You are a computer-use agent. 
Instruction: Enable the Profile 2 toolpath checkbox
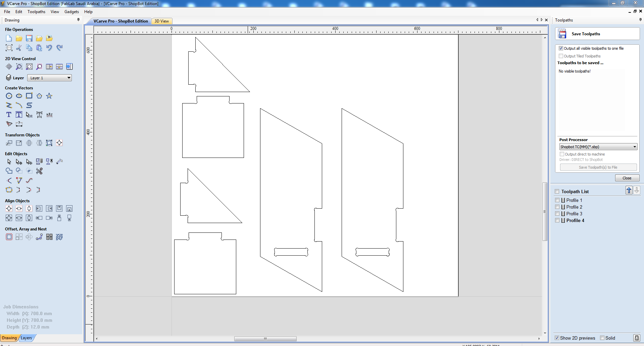pos(557,207)
